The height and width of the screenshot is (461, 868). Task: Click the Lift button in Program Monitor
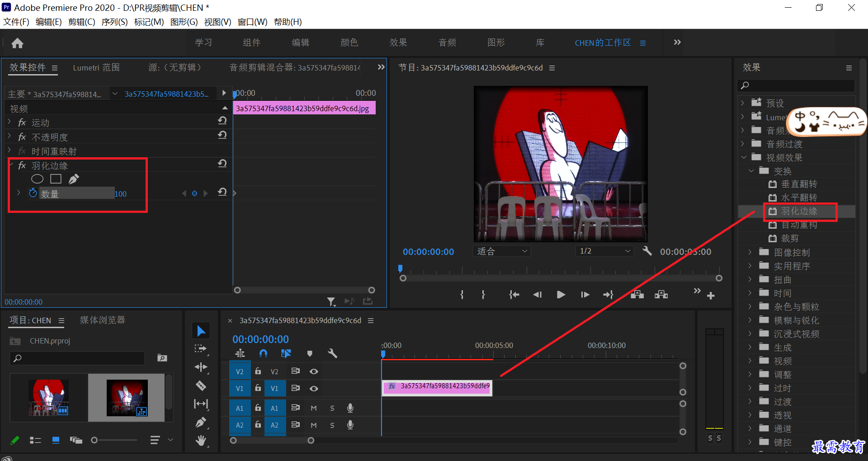(637, 295)
